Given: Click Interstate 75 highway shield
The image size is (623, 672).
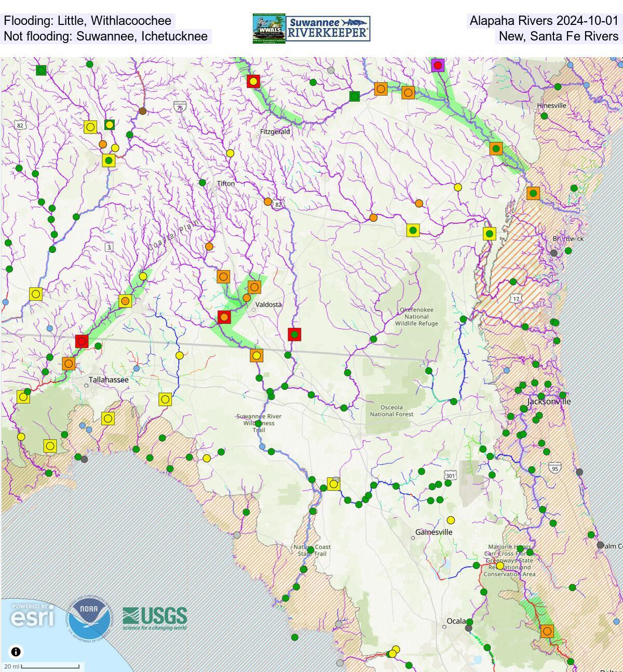Looking at the screenshot, I should click(x=180, y=107).
